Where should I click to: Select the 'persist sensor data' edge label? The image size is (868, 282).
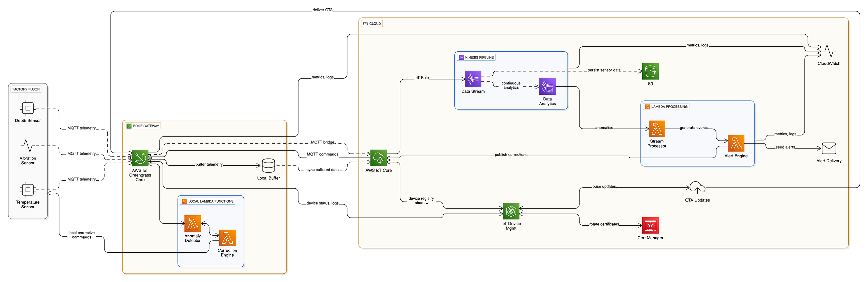pyautogui.click(x=604, y=70)
